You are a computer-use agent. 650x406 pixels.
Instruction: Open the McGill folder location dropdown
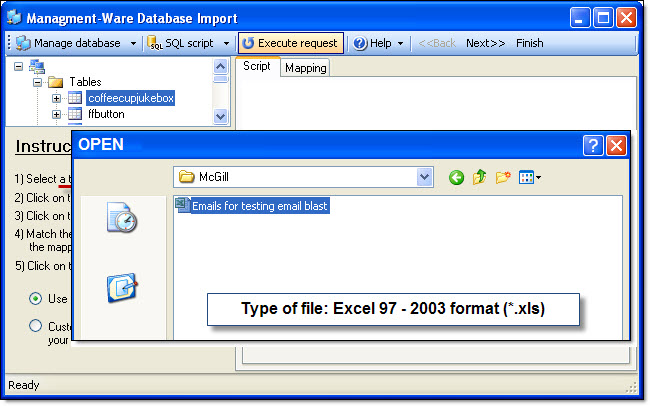(x=424, y=177)
